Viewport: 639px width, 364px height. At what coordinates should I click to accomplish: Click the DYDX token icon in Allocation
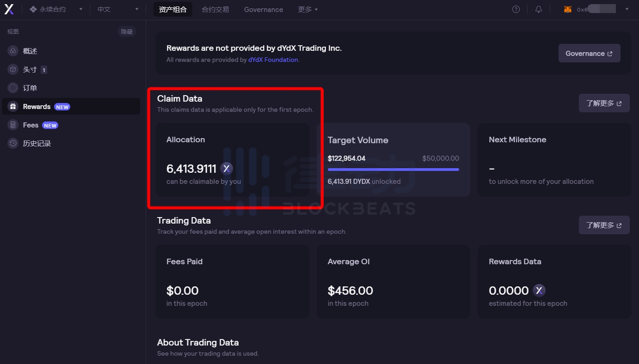coord(226,169)
